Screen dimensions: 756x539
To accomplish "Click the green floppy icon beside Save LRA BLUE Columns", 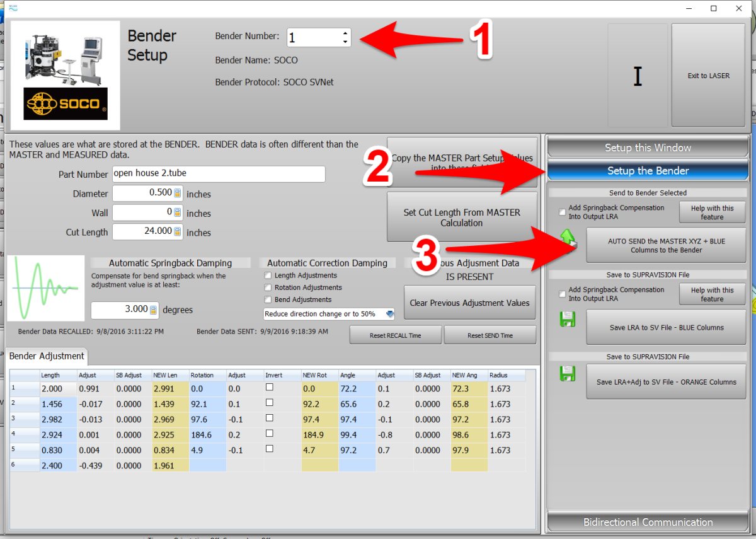I will pos(568,320).
